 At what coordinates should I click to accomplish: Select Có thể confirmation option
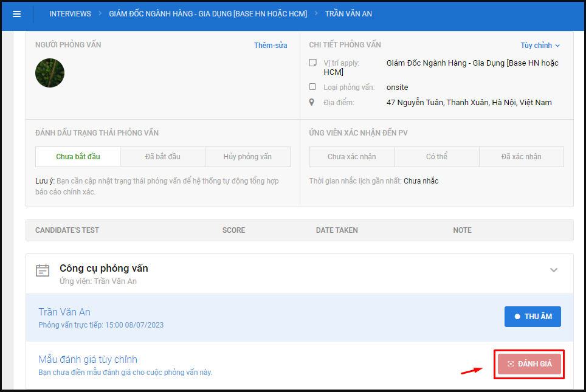tap(436, 157)
